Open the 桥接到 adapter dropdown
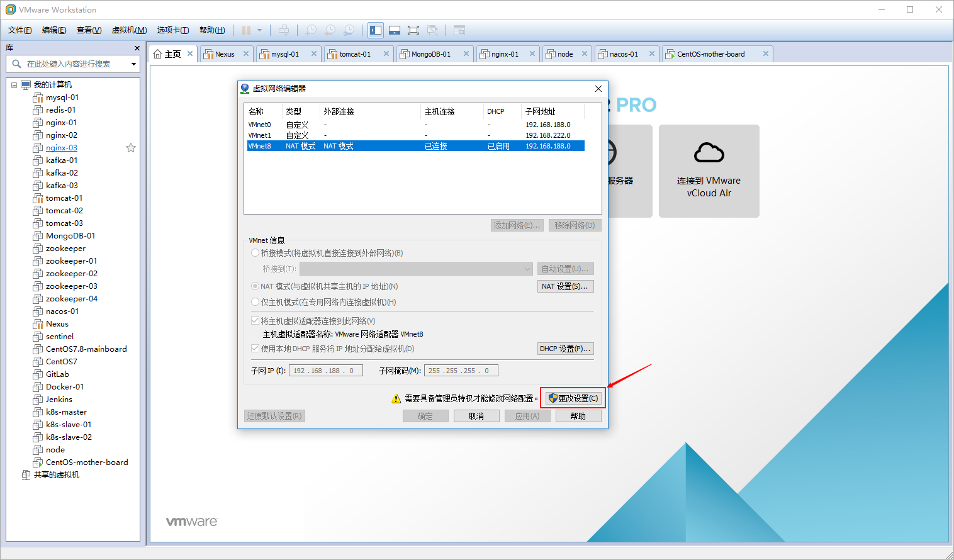 pos(417,269)
